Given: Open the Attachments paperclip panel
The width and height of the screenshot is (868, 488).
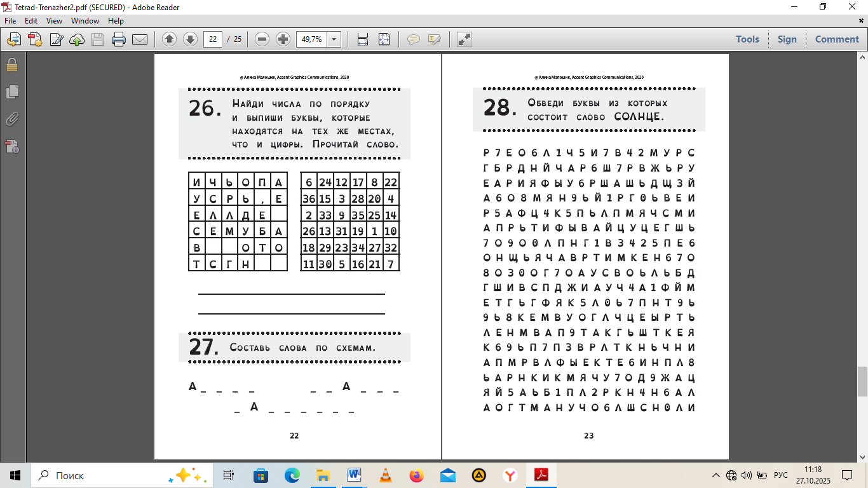Looking at the screenshot, I should point(11,119).
